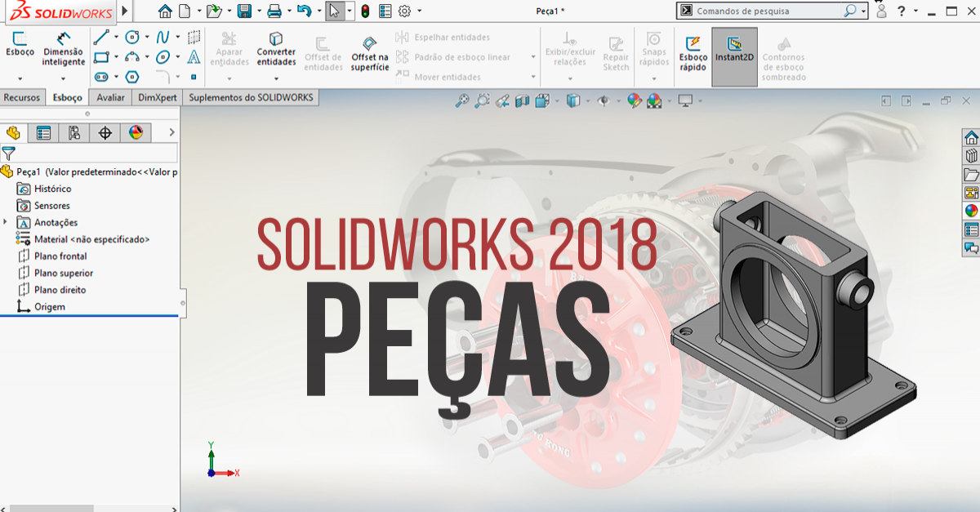
Task: Open the Zoom to fit view icon
Action: [462, 101]
